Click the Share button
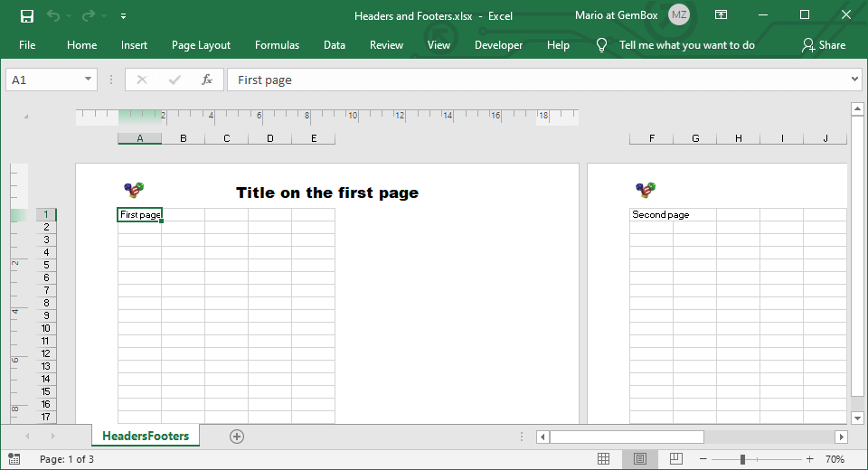This screenshot has height=470, width=868. (x=823, y=45)
